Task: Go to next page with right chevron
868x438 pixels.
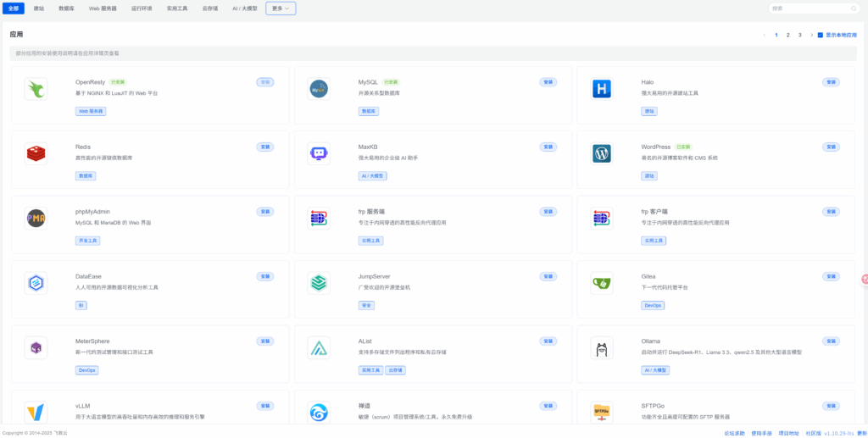Action: click(x=811, y=35)
